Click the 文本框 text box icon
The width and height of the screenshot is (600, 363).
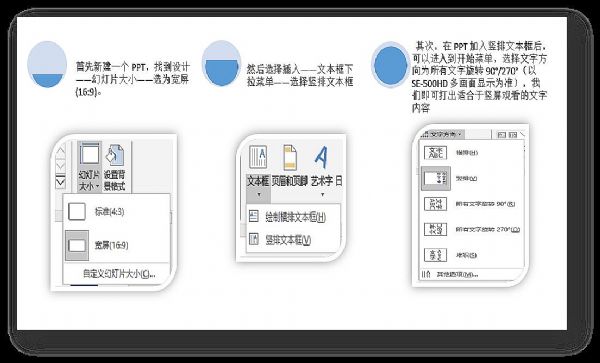tap(258, 156)
